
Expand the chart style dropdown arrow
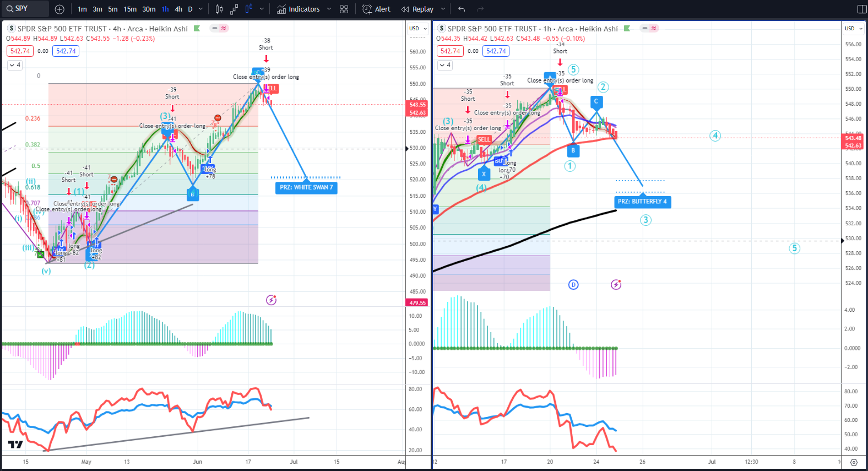pos(262,9)
